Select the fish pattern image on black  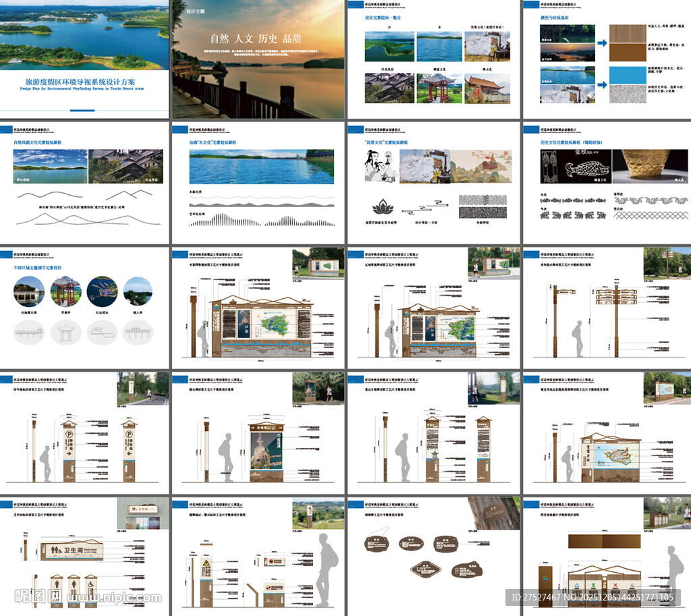point(576,166)
